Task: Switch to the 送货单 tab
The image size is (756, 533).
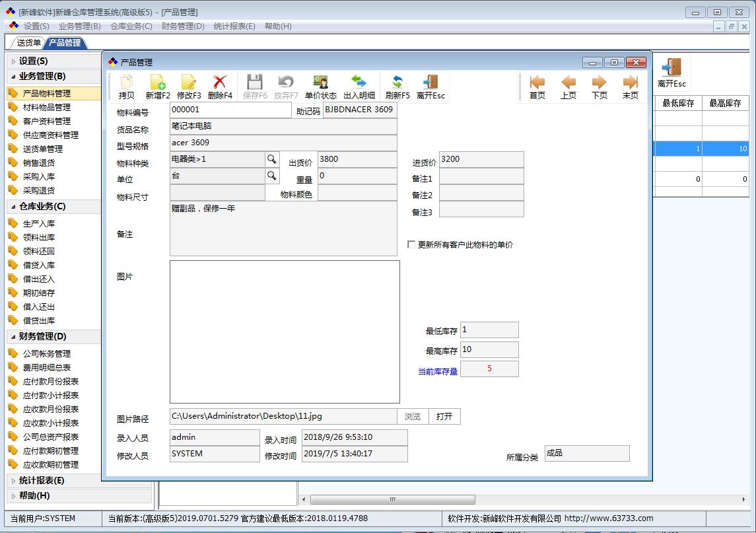Action: pyautogui.click(x=28, y=43)
